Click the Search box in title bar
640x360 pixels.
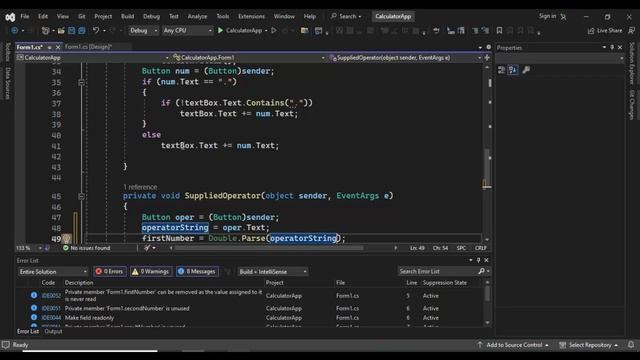click(x=346, y=16)
